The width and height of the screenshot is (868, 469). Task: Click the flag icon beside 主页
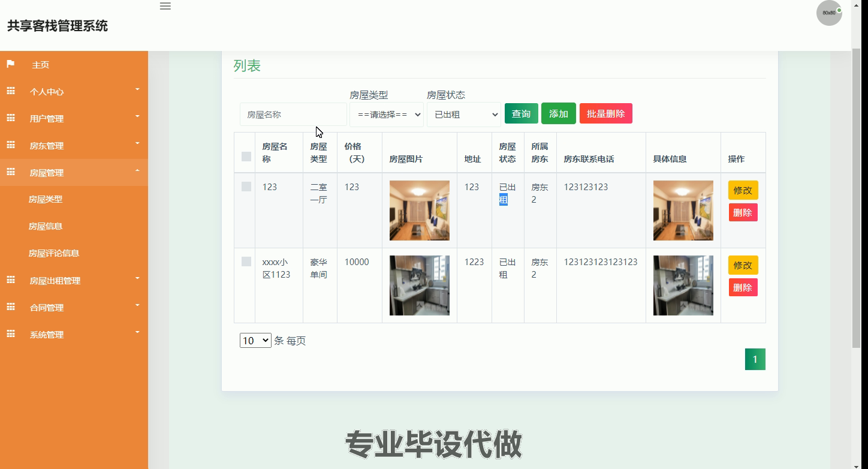[11, 64]
